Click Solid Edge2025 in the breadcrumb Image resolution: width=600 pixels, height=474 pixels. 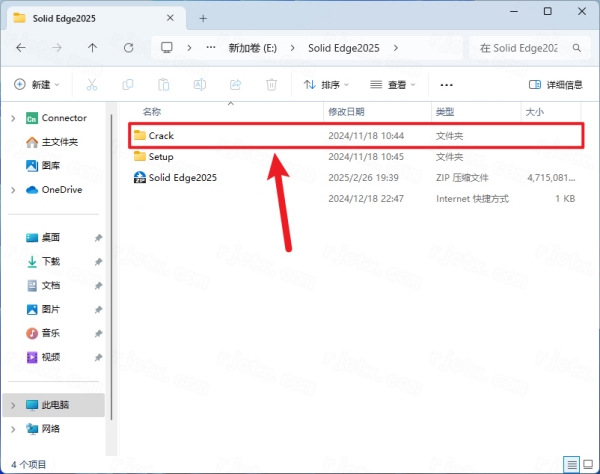click(344, 48)
